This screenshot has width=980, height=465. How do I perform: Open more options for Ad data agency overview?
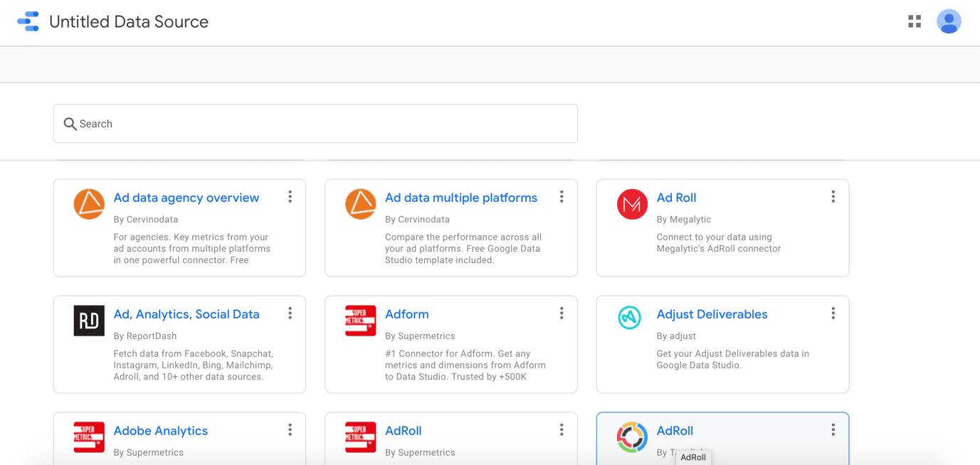pyautogui.click(x=290, y=197)
